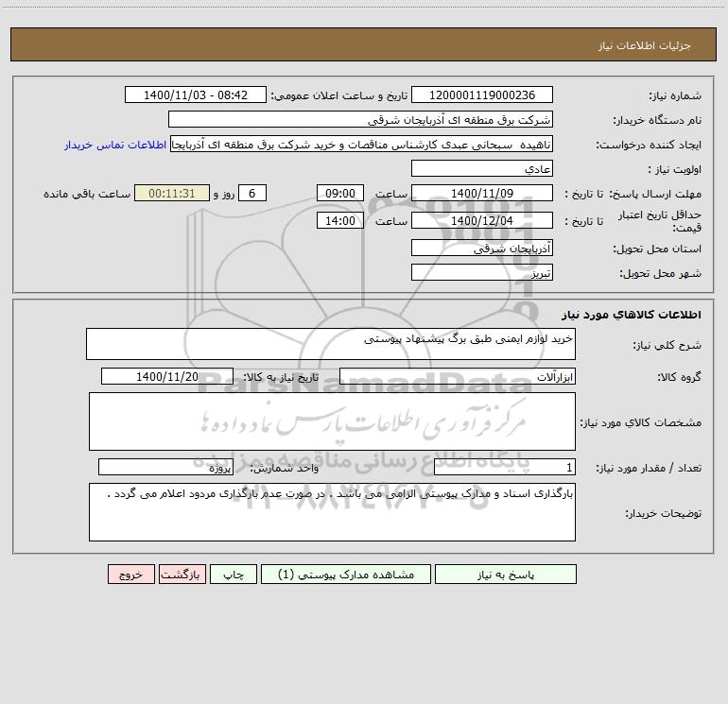
Task: Click the بازگشت back button
Action: point(182,574)
